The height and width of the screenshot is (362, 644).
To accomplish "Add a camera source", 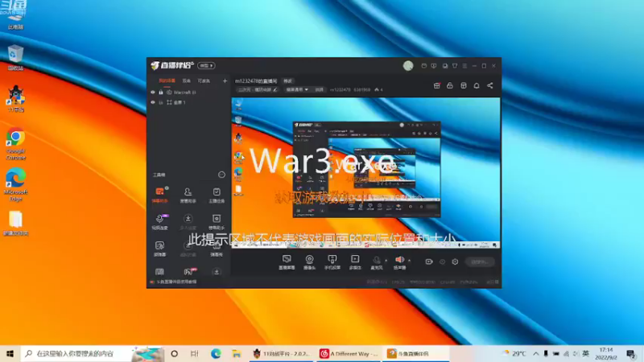I will (309, 262).
